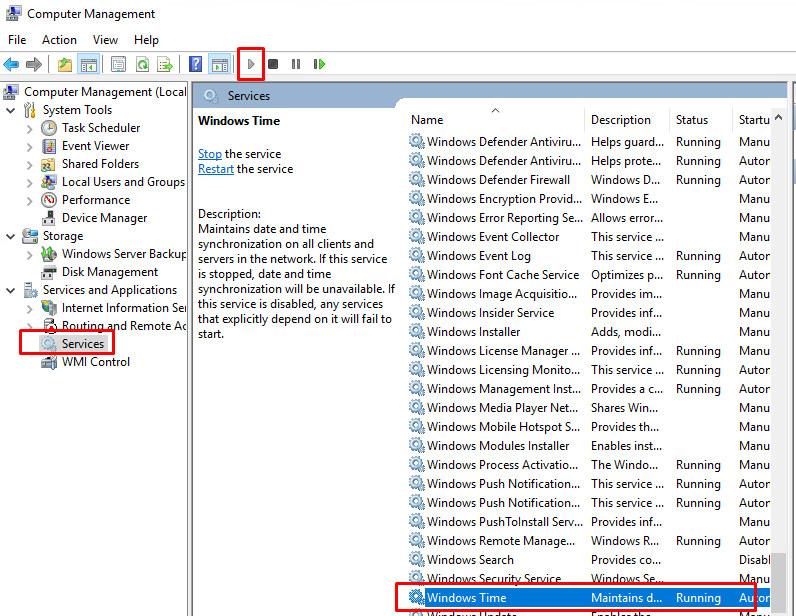This screenshot has width=796, height=616.
Task: Toggle Show/Hide Console Tree icon
Action: pyautogui.click(x=88, y=64)
